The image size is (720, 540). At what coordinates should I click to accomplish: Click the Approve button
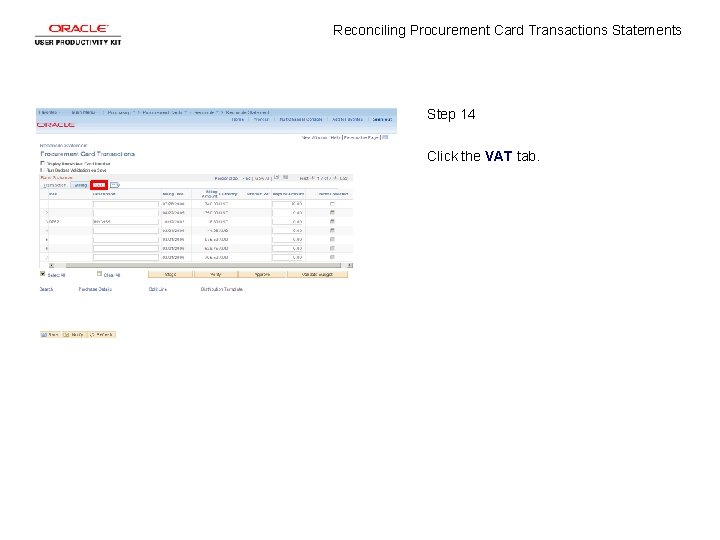pyautogui.click(x=262, y=275)
